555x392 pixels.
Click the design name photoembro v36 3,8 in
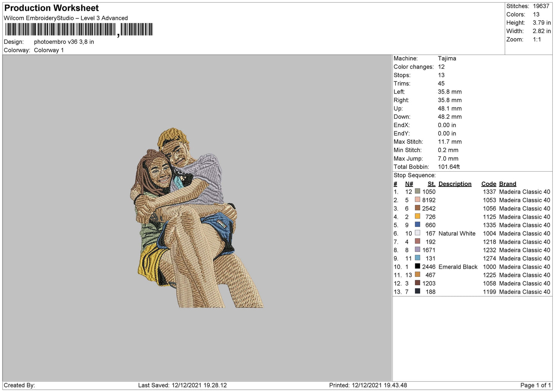click(64, 42)
